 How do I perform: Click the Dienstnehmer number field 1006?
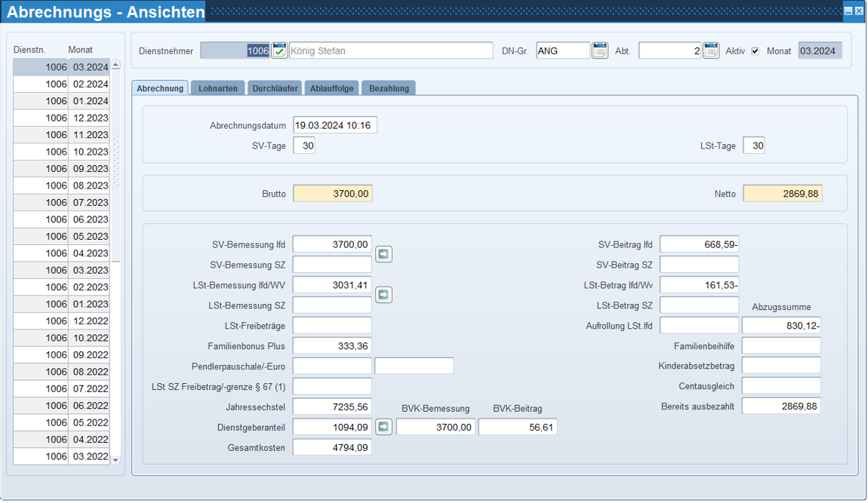(x=235, y=51)
